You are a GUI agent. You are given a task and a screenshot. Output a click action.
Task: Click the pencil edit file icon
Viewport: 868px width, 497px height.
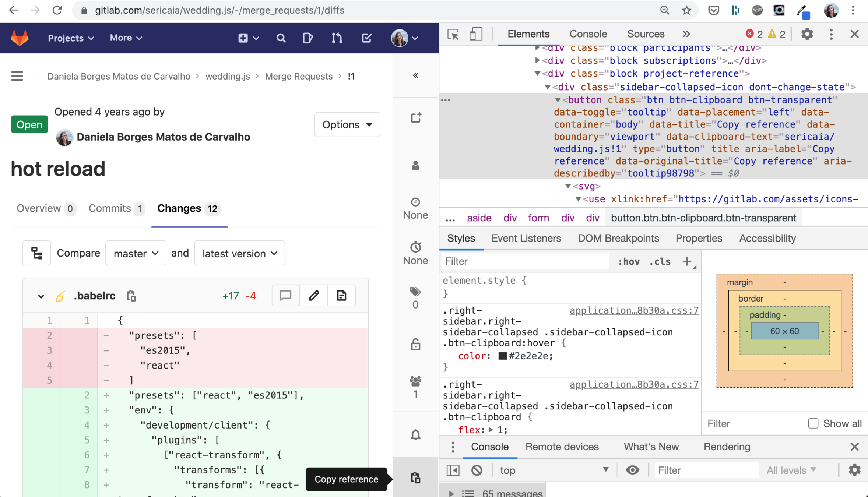(x=314, y=296)
